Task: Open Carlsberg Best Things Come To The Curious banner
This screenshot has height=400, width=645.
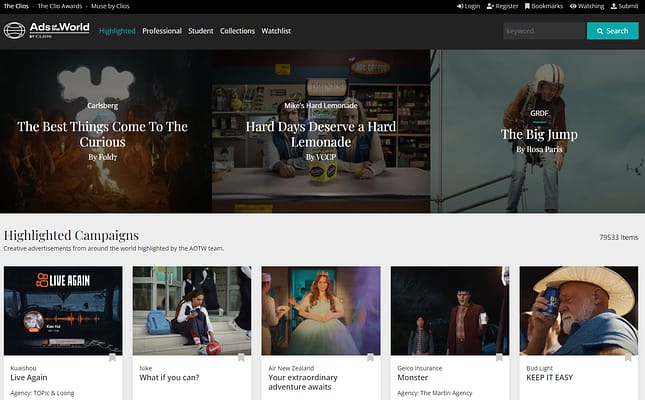Action: 106,131
